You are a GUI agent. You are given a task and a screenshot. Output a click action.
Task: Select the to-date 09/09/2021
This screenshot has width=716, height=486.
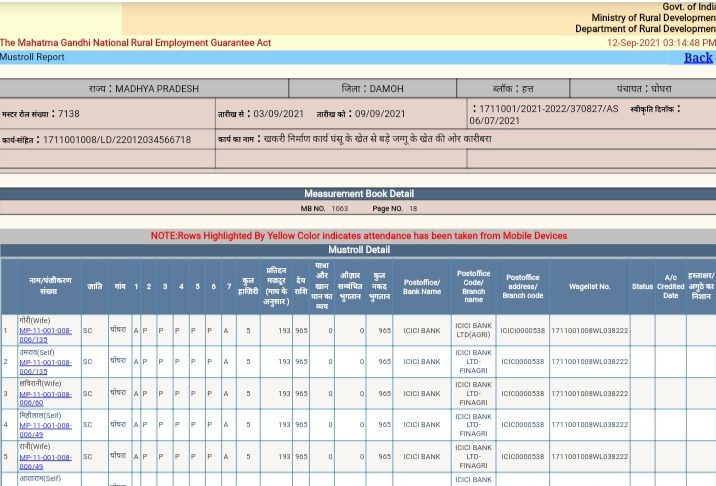[380, 114]
